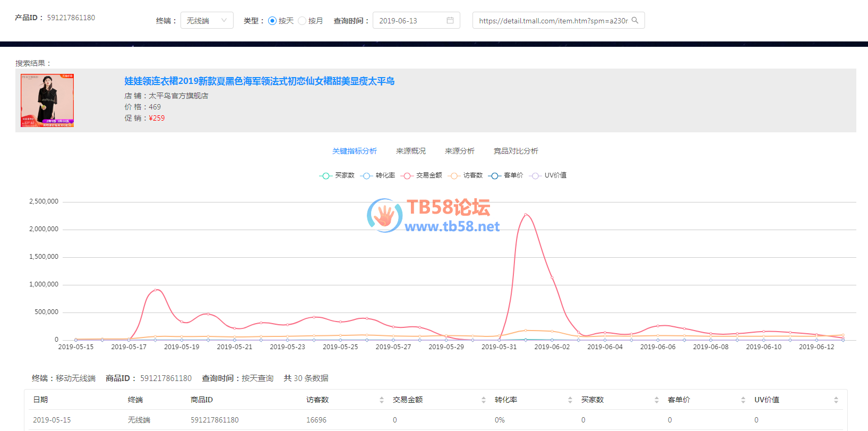868x431 pixels.
Task: Focus the tmall URL search field
Action: click(x=558, y=20)
